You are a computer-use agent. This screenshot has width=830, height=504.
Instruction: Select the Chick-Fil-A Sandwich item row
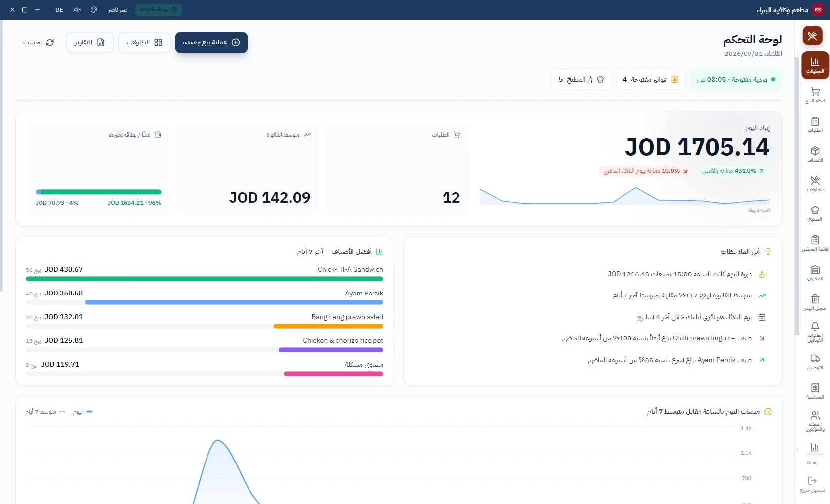click(205, 273)
